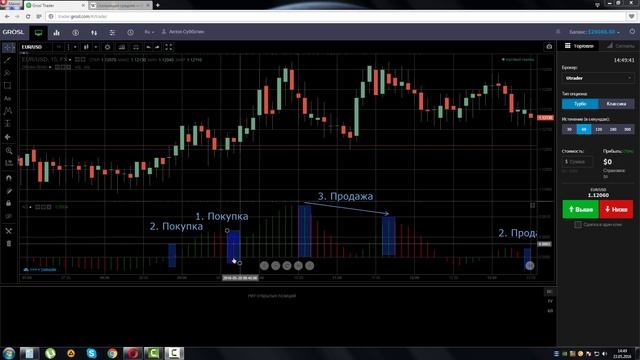Click the red Ниже button
640x360 pixels.
coord(616,209)
